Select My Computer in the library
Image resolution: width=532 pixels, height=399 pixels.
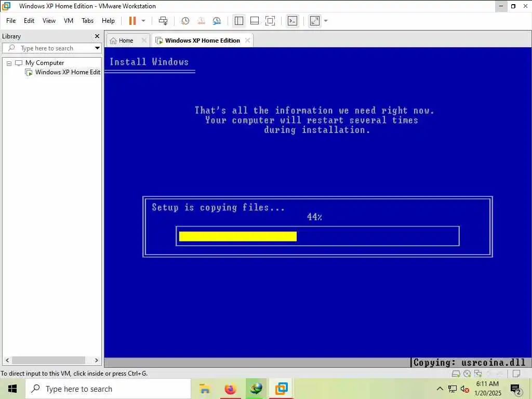tap(45, 63)
